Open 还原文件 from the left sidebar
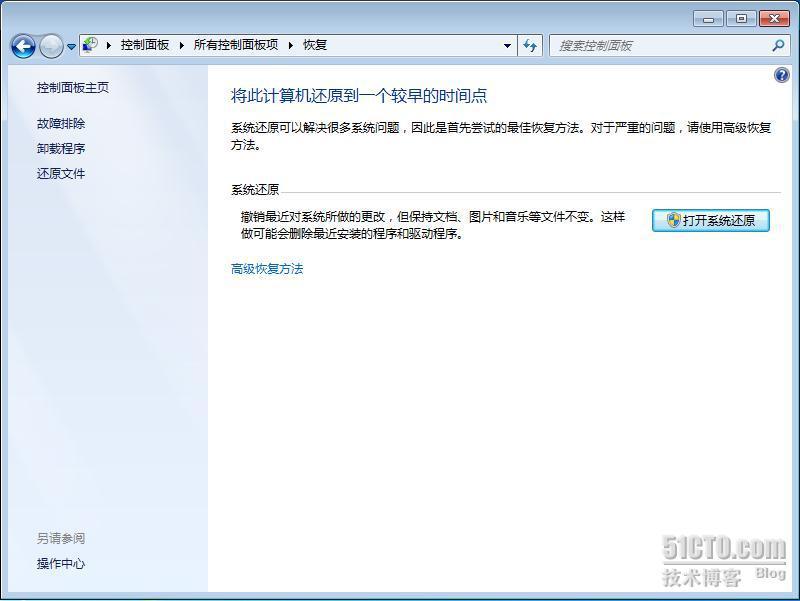 tap(61, 174)
